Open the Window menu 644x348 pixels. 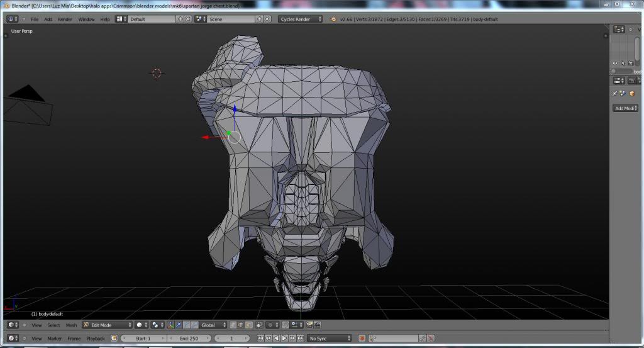coord(86,20)
